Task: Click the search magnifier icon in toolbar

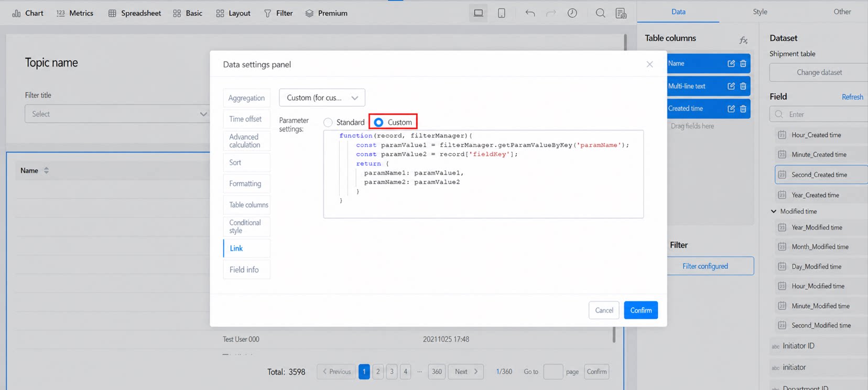Action: click(x=600, y=13)
